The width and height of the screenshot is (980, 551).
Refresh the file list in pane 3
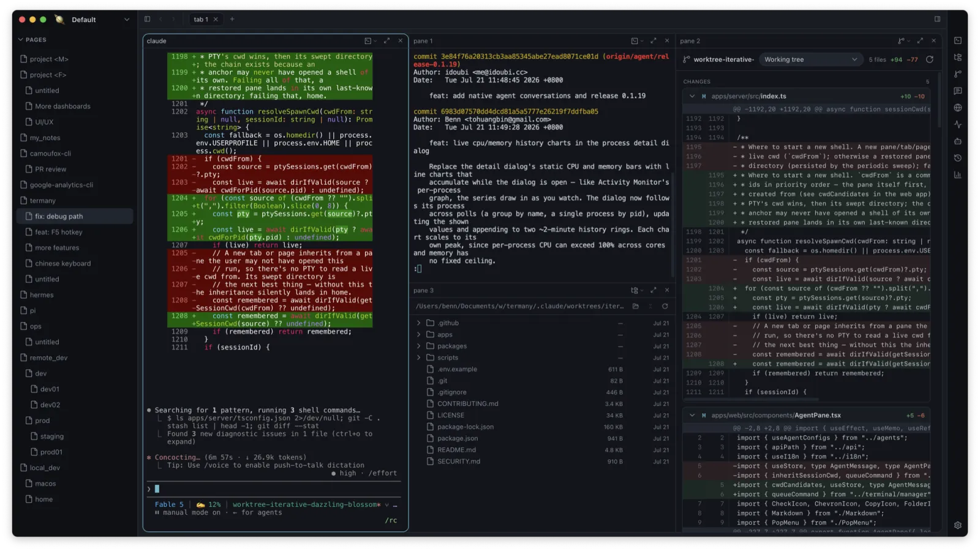tap(665, 306)
